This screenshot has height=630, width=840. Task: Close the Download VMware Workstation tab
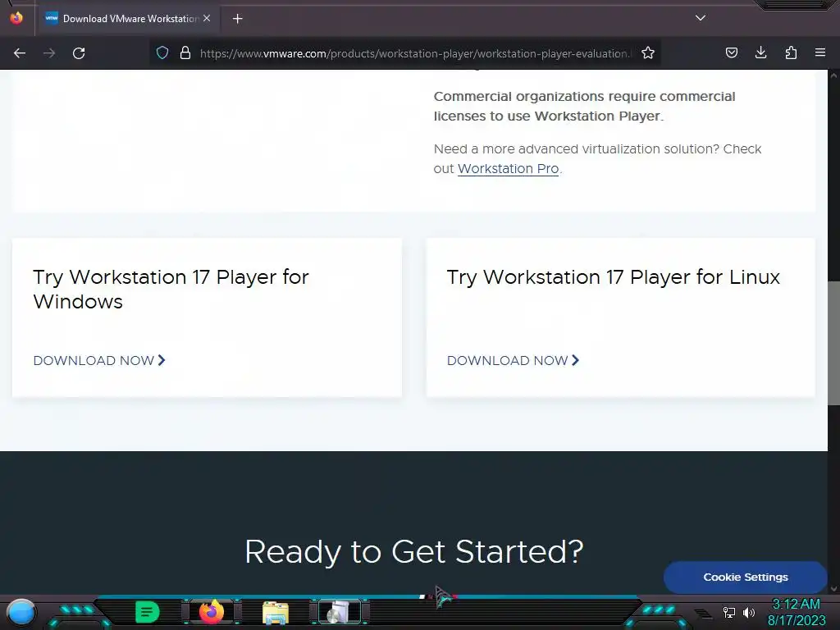(x=207, y=18)
